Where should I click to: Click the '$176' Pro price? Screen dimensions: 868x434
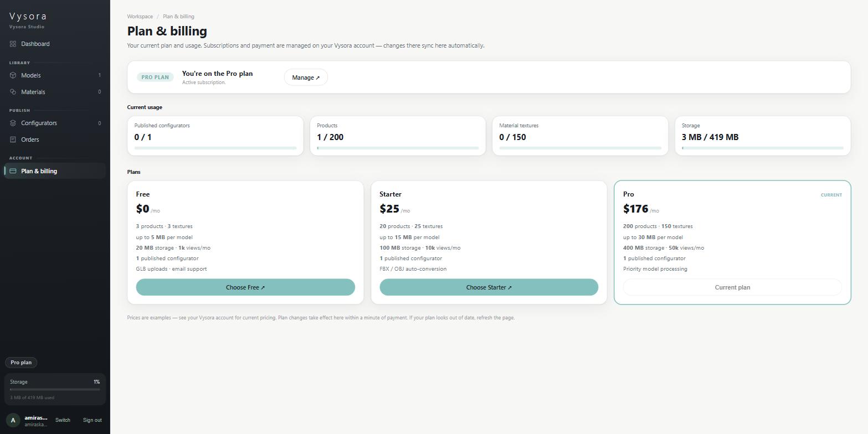636,209
